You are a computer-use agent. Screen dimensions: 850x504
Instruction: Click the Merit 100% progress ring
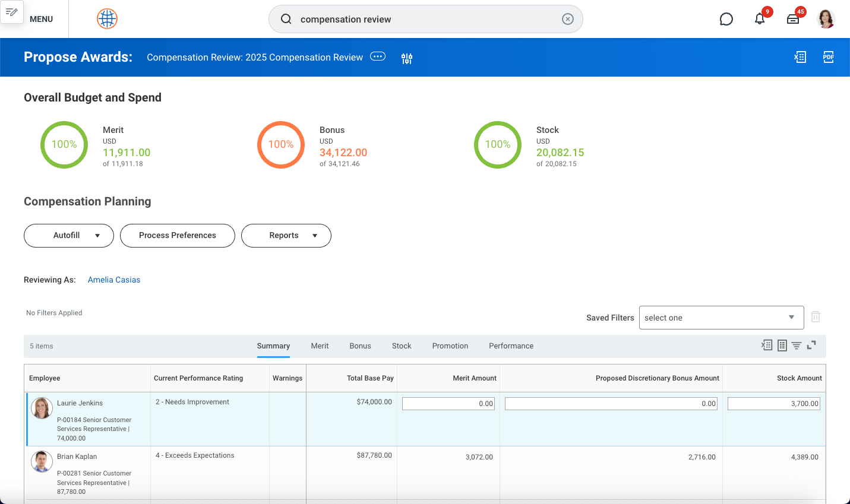(x=64, y=145)
